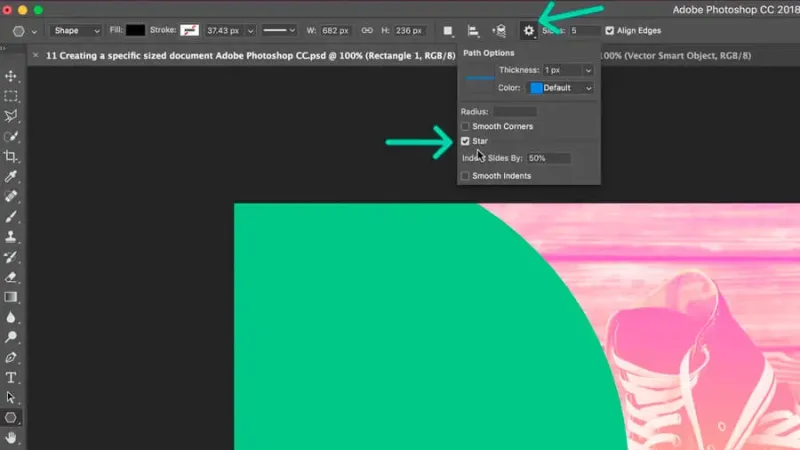
Task: Select the Blur tool
Action: point(11,317)
